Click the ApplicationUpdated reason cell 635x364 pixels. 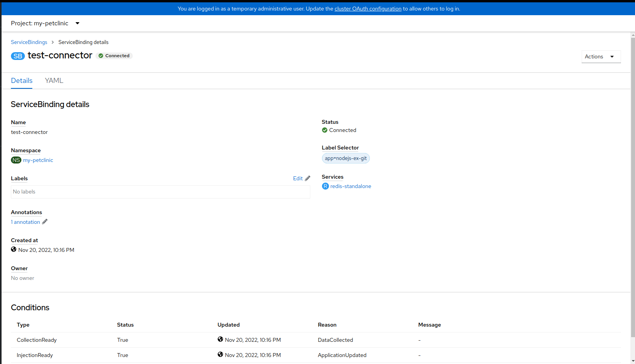(x=342, y=355)
